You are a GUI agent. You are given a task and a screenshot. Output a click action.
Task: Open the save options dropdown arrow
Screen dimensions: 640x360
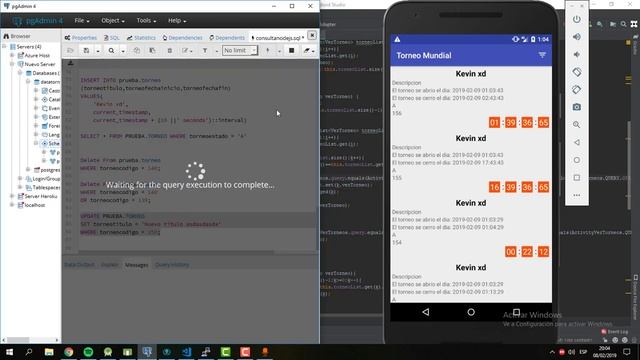click(98, 51)
